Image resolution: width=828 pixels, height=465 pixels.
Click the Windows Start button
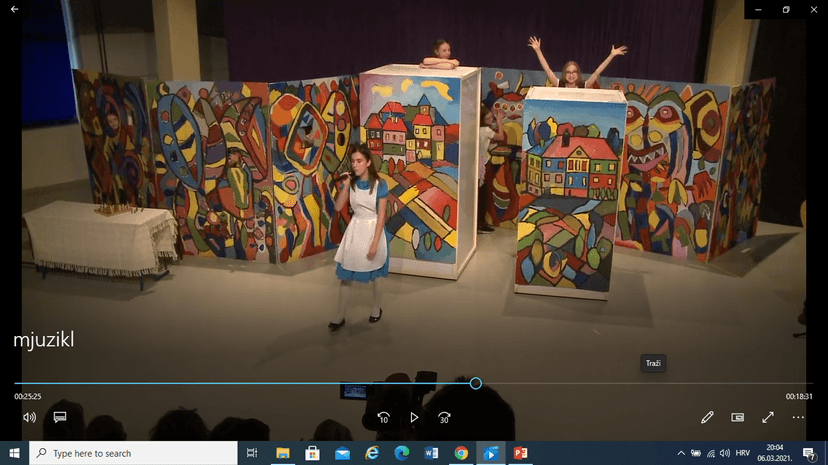pyautogui.click(x=14, y=453)
